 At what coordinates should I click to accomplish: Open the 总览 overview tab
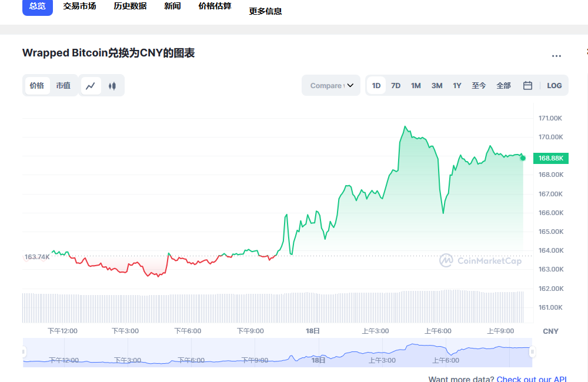pyautogui.click(x=38, y=6)
